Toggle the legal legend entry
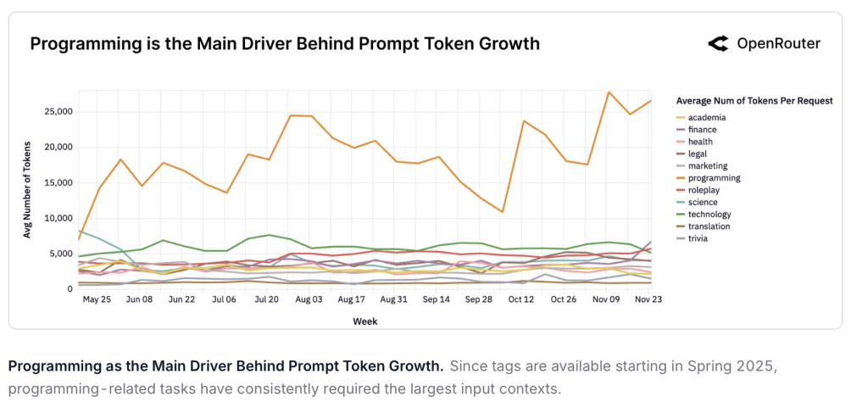 [x=698, y=154]
